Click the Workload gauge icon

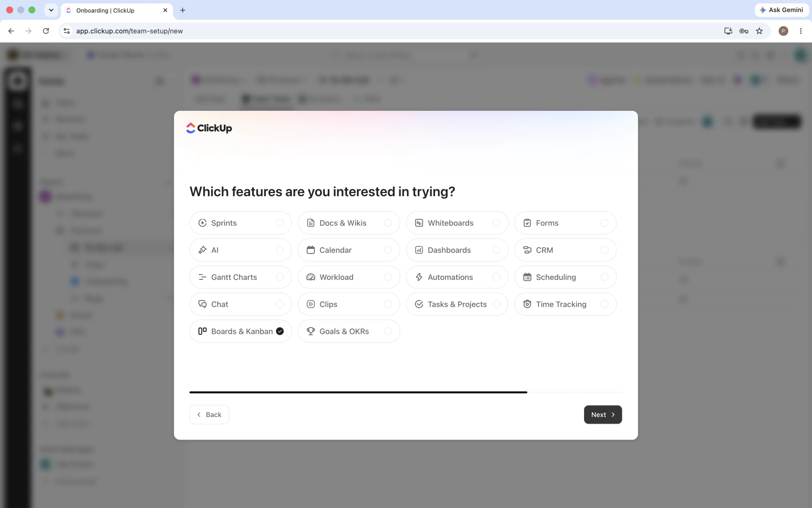[x=311, y=277]
